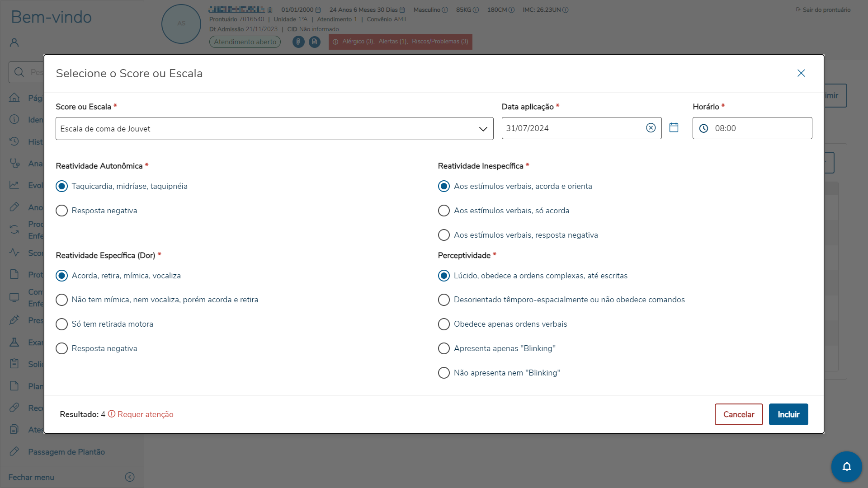The width and height of the screenshot is (868, 488).
Task: Open the Alérgico, Alertas, Riscos/Problemas banner
Action: (400, 42)
